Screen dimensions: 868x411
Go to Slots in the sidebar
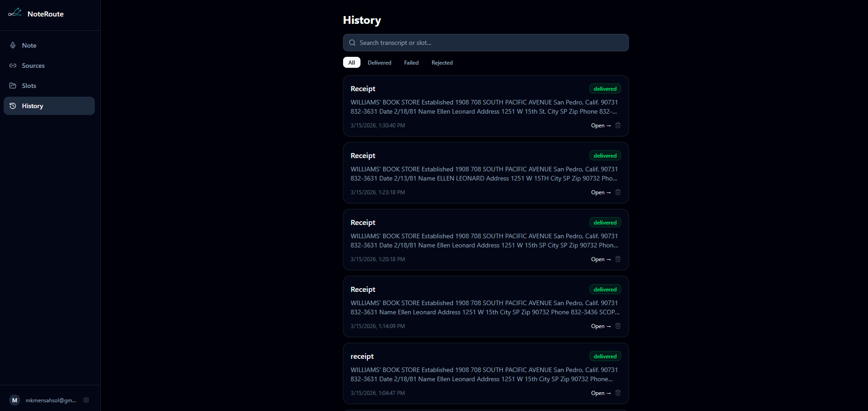click(x=49, y=86)
